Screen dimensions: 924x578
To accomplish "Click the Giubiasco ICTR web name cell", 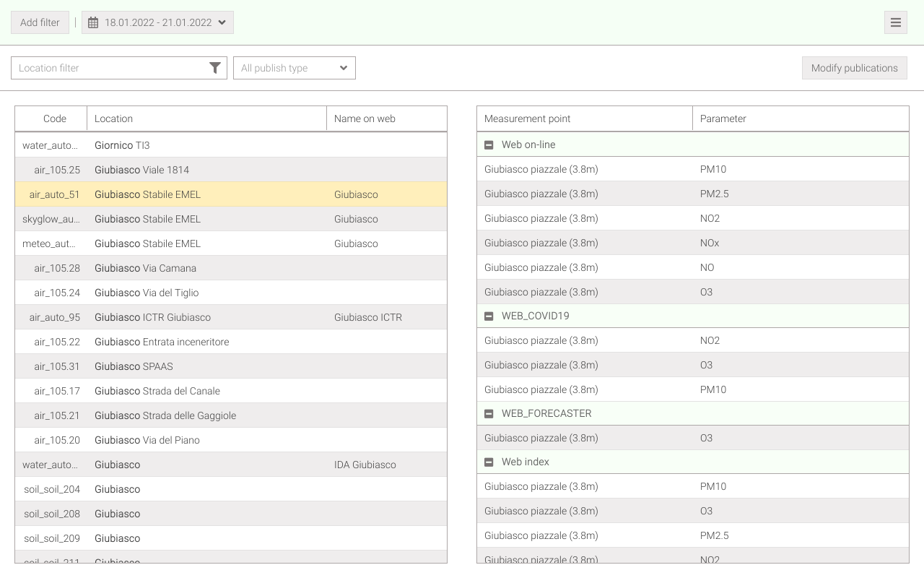I will click(387, 317).
